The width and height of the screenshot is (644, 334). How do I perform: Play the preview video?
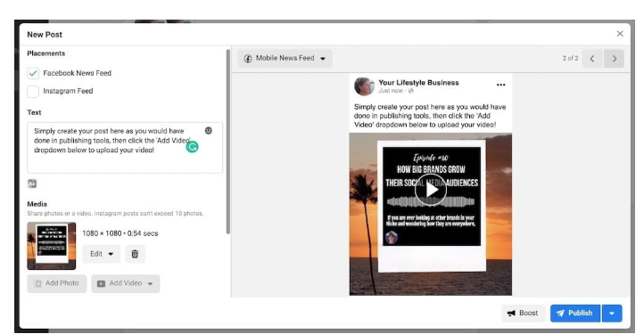tap(431, 190)
